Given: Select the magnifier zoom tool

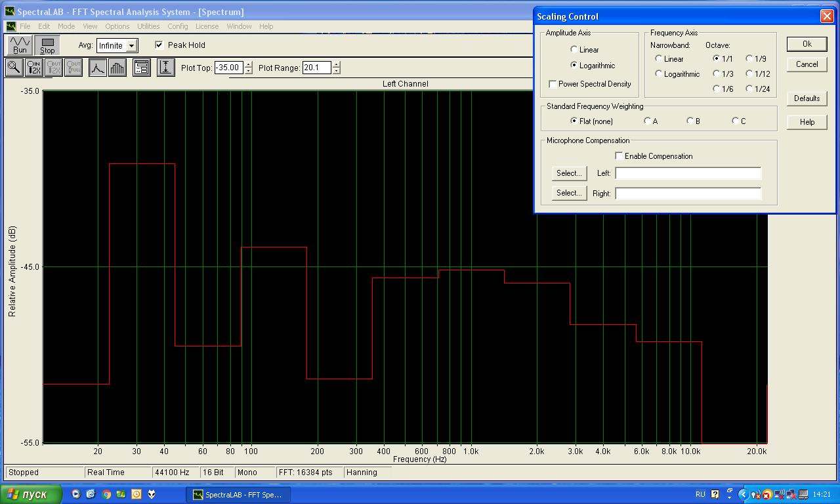Looking at the screenshot, I should (14, 68).
